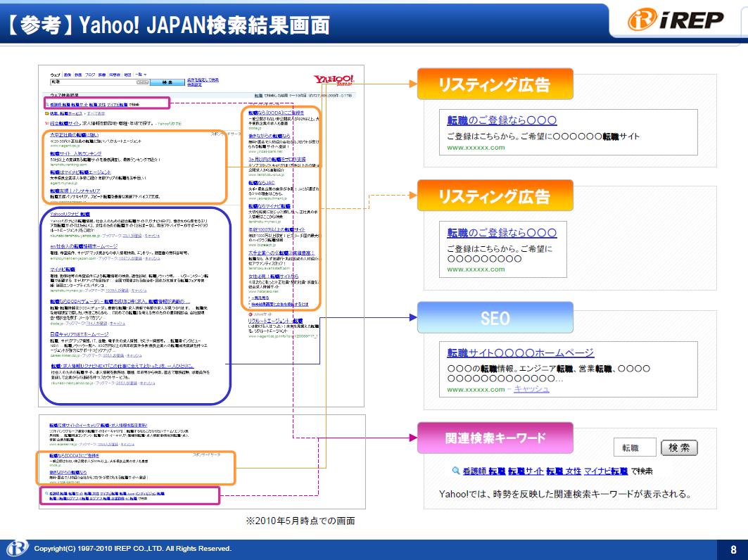Image resolution: width=748 pixels, height=560 pixels.
Task: Open the マイナビ転職 keyword in the sample panel
Action: pyautogui.click(x=606, y=471)
